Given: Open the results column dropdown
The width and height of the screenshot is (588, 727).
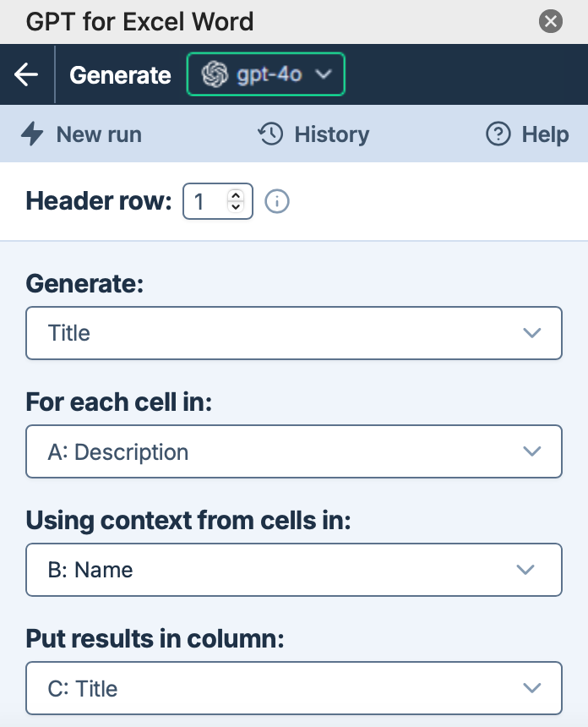Looking at the screenshot, I should coord(294,688).
